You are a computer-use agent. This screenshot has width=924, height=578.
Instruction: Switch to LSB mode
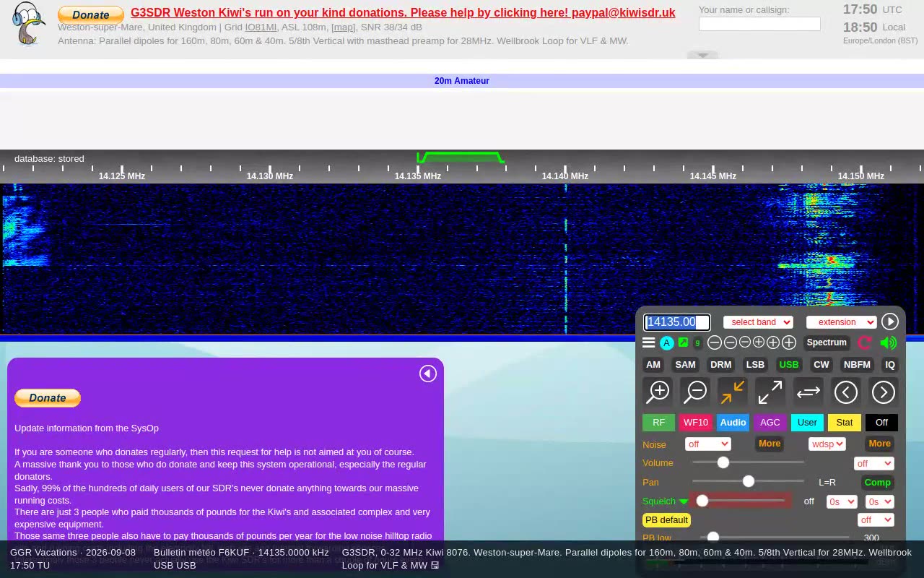755,365
